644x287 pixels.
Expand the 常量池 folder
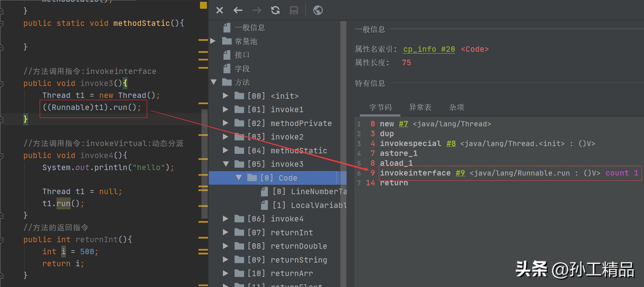click(213, 41)
